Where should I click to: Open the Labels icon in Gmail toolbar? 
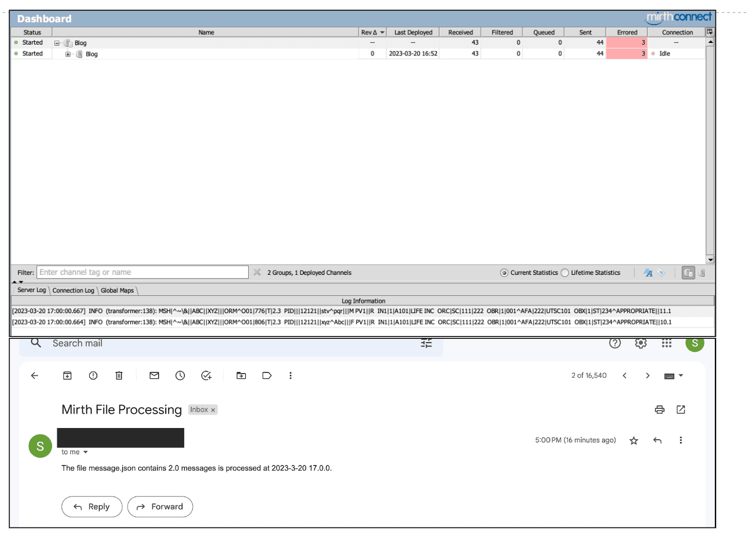(x=267, y=375)
